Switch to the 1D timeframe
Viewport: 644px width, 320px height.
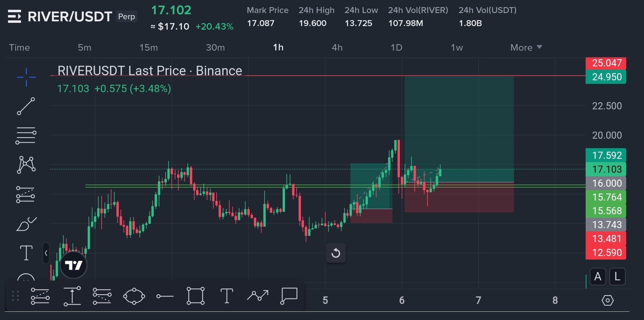tap(396, 47)
